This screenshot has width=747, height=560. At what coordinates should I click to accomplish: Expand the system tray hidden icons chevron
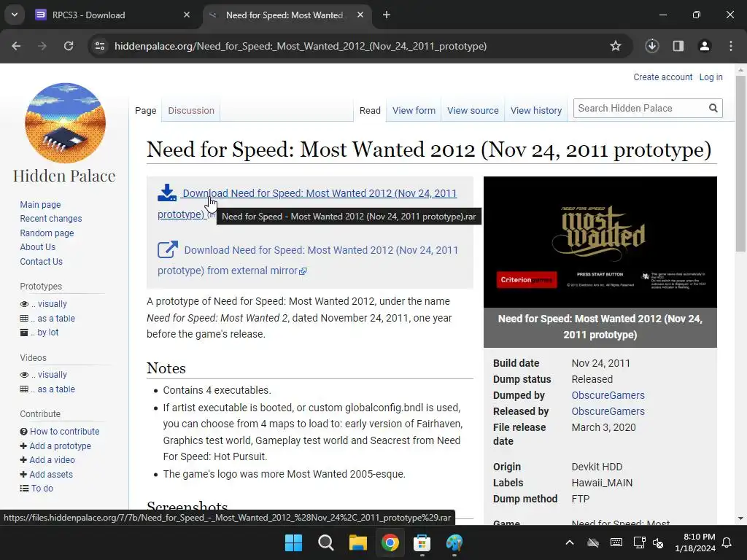(x=569, y=542)
